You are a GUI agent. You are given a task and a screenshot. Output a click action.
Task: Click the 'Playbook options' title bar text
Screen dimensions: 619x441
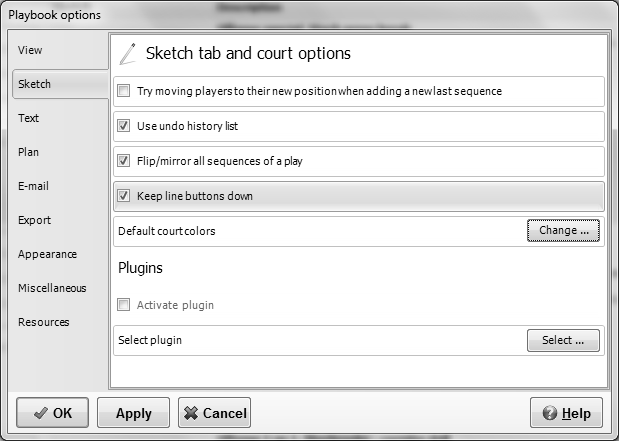tap(54, 15)
